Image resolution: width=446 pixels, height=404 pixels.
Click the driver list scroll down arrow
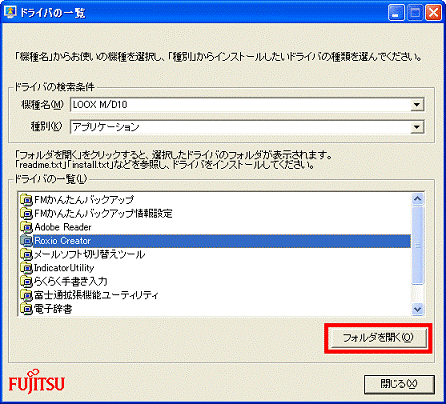[417, 309]
